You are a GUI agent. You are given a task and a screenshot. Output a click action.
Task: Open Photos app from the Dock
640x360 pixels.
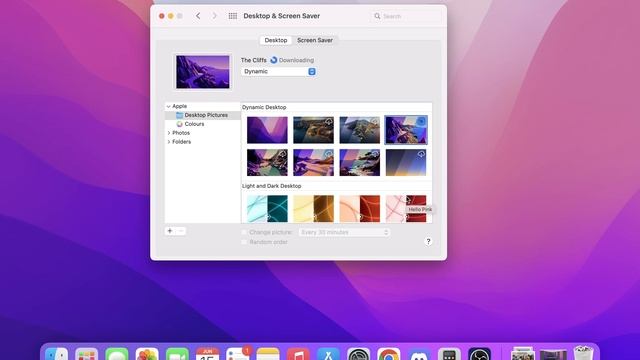point(147,354)
